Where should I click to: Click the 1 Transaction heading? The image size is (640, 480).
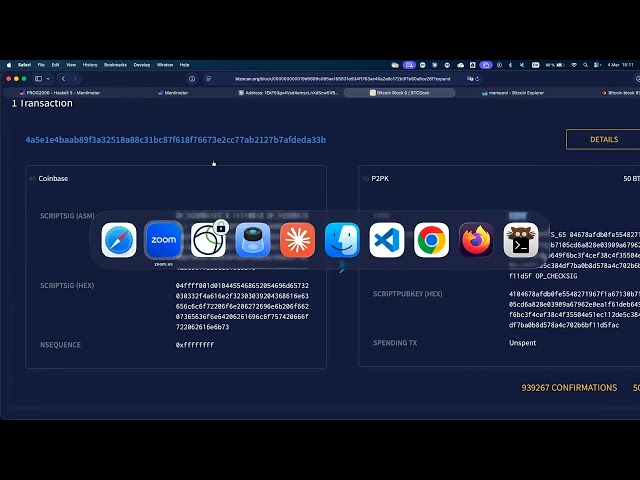[42, 103]
